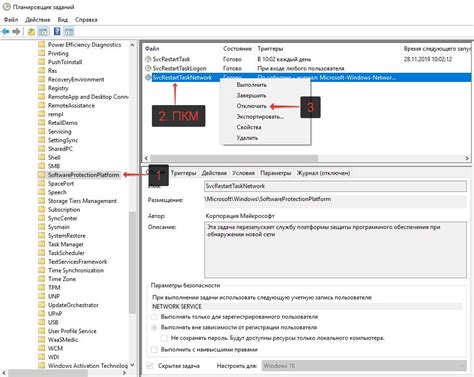Open the UpdateOrchestrator folder icon

(42, 305)
